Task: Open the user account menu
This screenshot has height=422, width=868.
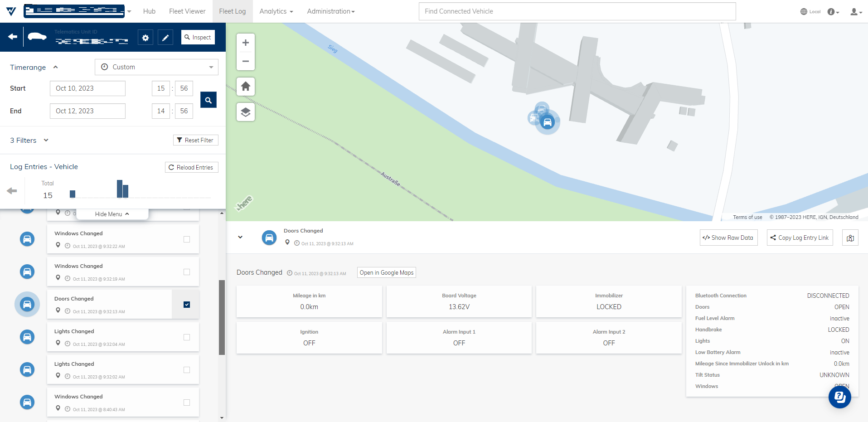Action: tap(856, 12)
